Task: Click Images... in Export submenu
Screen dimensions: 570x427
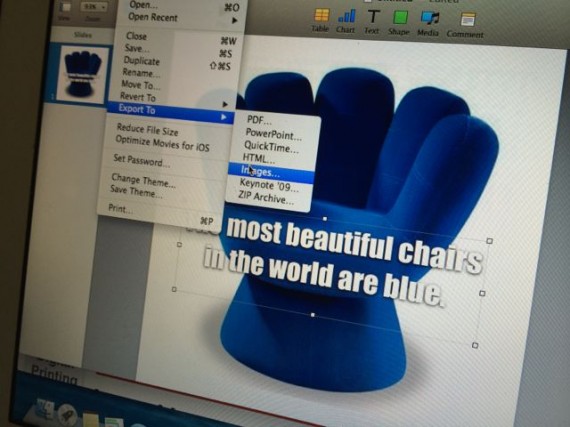Action: 271,172
